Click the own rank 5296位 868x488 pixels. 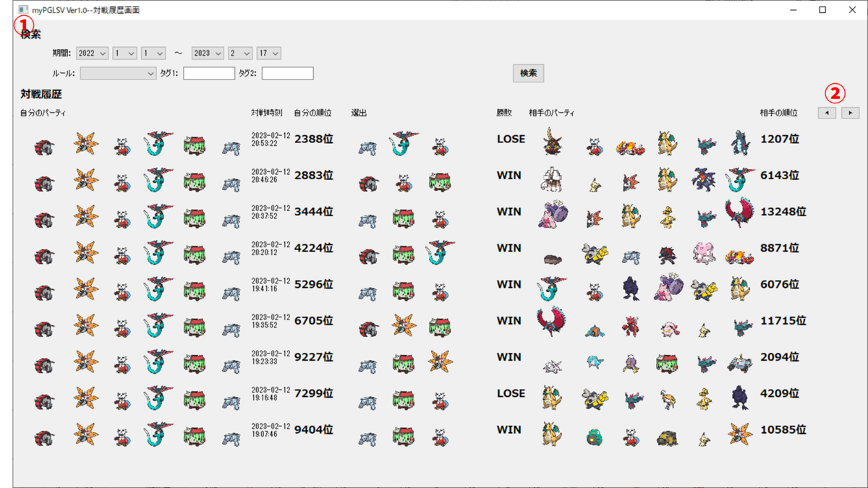point(313,284)
